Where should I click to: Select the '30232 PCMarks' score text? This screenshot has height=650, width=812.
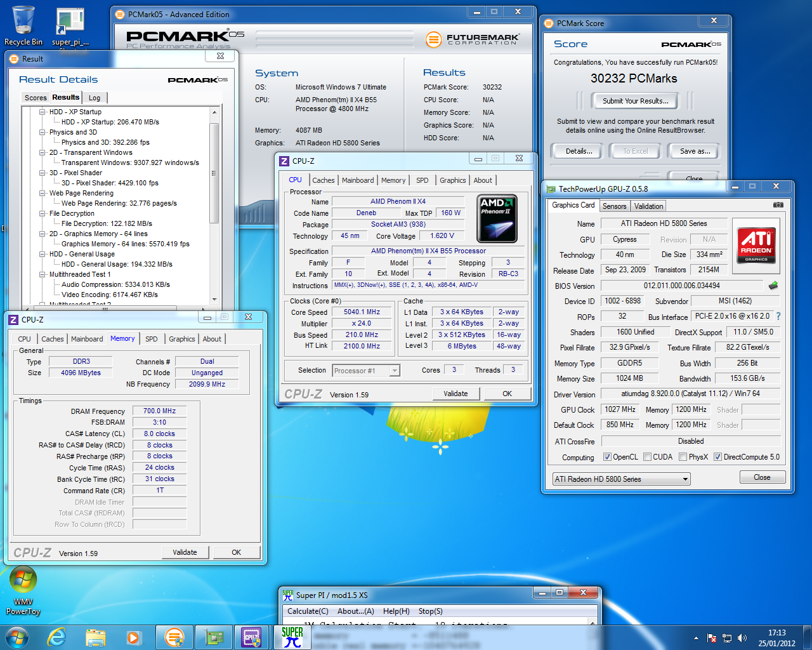(x=634, y=78)
